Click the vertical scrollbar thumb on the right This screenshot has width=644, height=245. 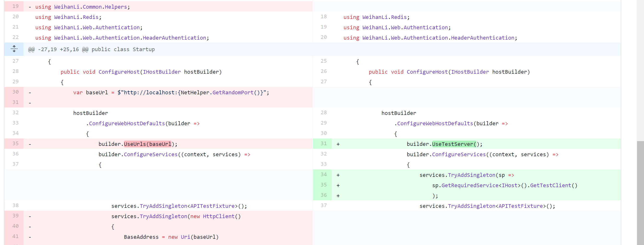coord(640,193)
